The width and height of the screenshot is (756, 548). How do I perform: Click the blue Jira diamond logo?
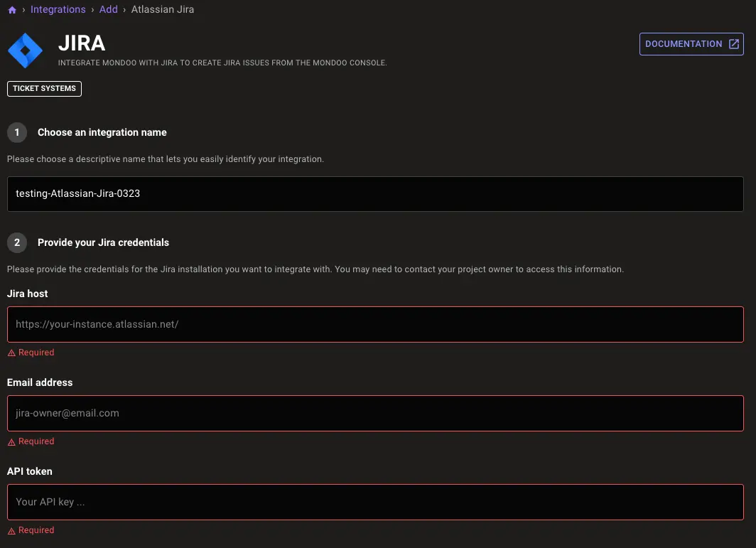(x=25, y=50)
